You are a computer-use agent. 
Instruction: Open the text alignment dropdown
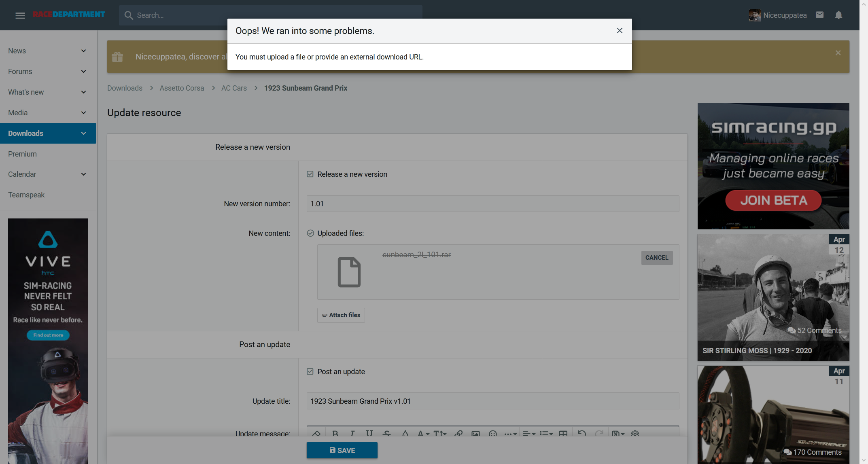(529, 433)
